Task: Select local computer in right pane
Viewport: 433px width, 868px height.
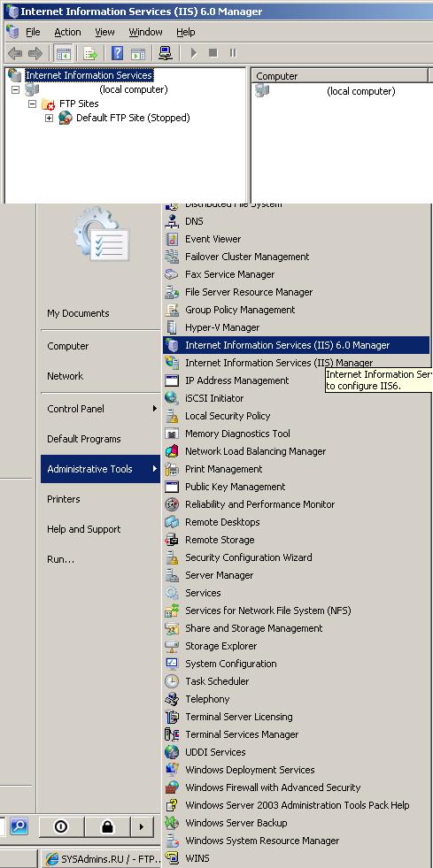Action: [x=360, y=91]
